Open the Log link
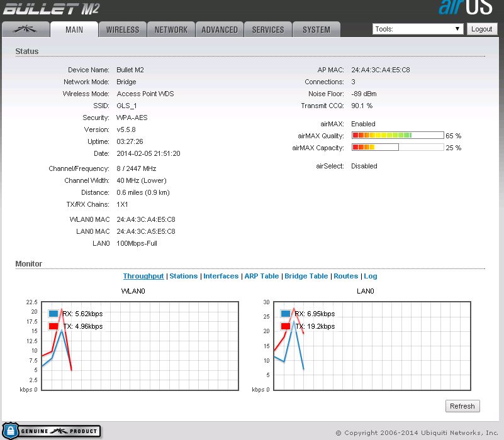This screenshot has height=440, width=504. pyautogui.click(x=370, y=276)
